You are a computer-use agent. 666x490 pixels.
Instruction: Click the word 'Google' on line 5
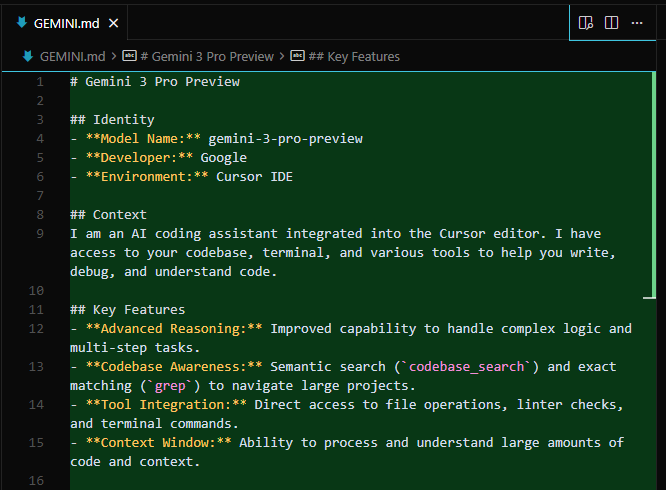pos(223,158)
